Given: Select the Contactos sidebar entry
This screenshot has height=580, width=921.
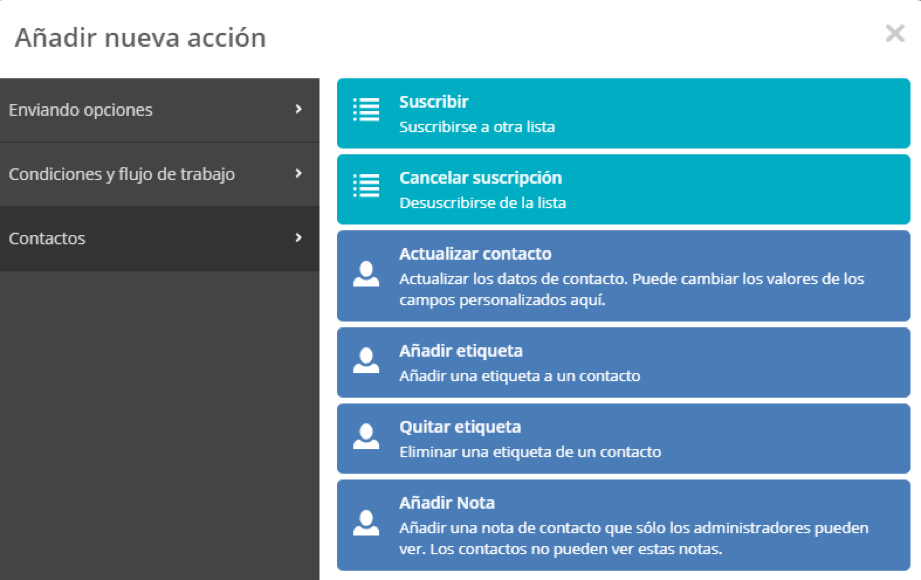Looking at the screenshot, I should click(160, 239).
